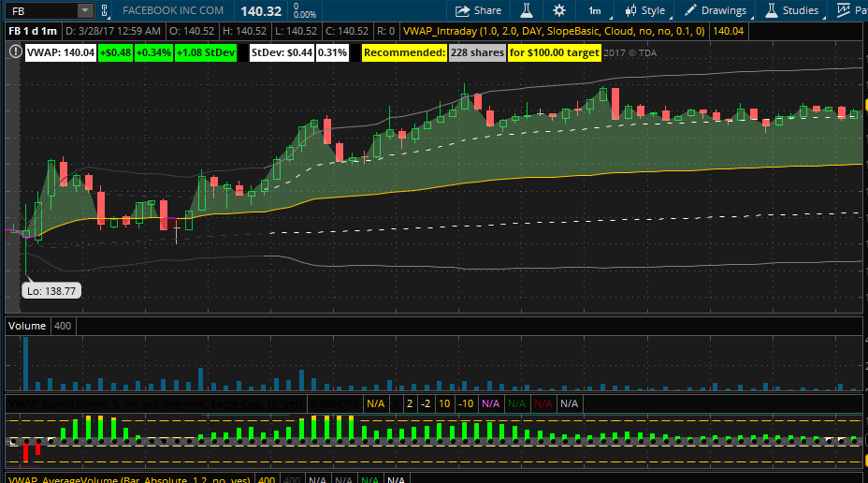Click the price 140.32 in header
This screenshot has height=483, width=868.
tap(261, 11)
